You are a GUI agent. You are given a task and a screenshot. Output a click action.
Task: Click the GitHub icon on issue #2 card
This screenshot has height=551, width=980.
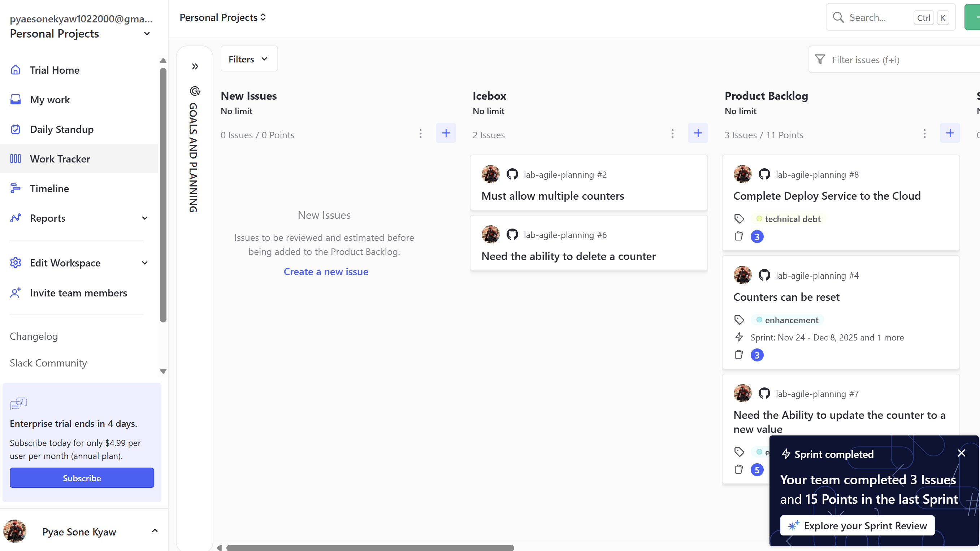[x=512, y=174]
